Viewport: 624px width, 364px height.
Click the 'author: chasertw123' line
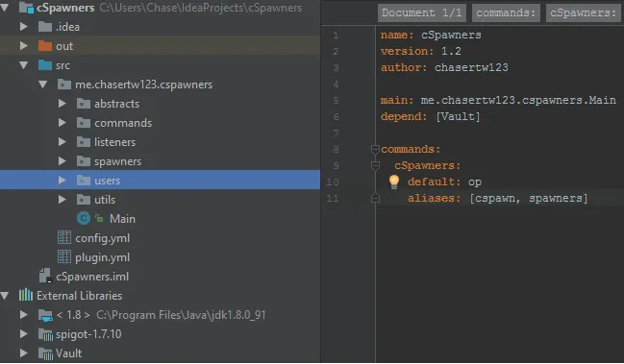(x=444, y=67)
